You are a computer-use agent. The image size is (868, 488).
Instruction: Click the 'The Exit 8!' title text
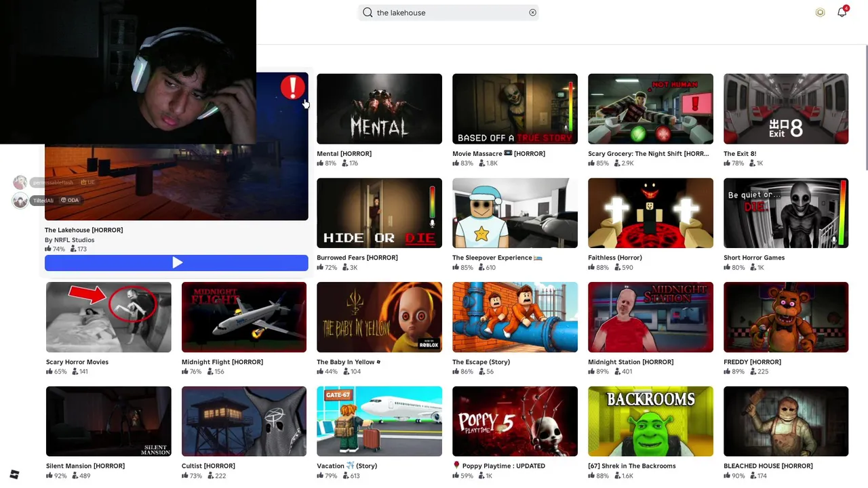point(740,154)
